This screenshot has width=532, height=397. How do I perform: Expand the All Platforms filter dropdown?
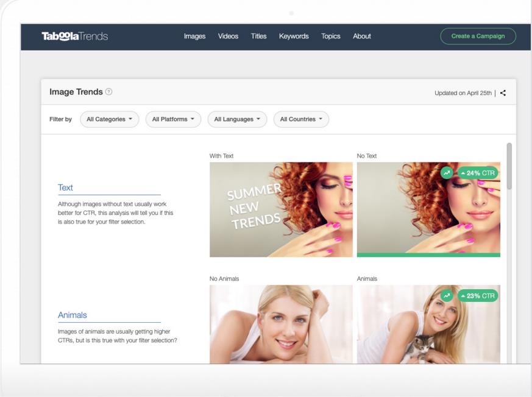(x=173, y=119)
